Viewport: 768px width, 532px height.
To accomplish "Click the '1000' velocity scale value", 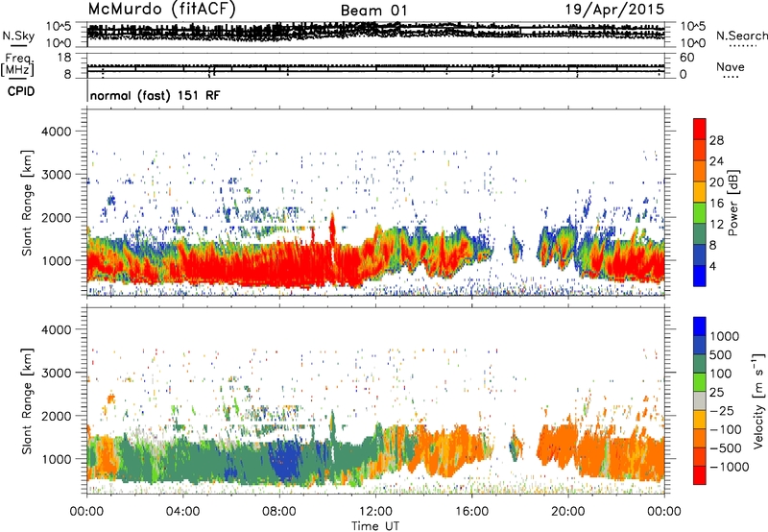I will click(725, 336).
